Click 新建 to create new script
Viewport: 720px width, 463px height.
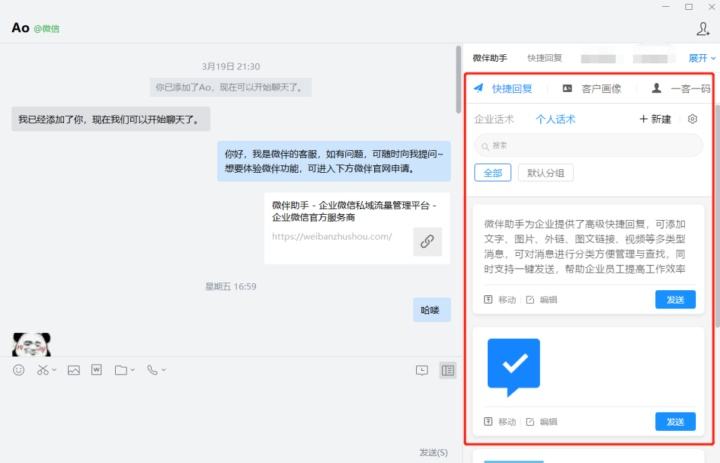click(x=655, y=119)
